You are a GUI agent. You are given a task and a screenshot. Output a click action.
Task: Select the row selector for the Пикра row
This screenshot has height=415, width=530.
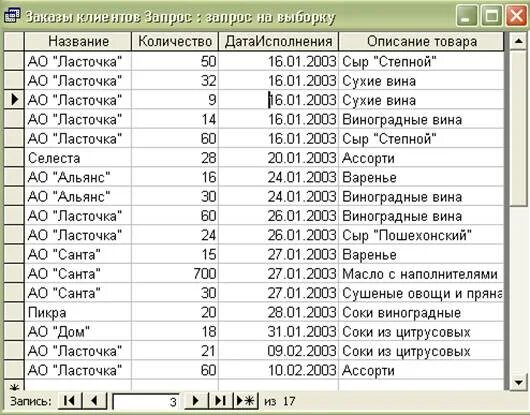coord(14,312)
